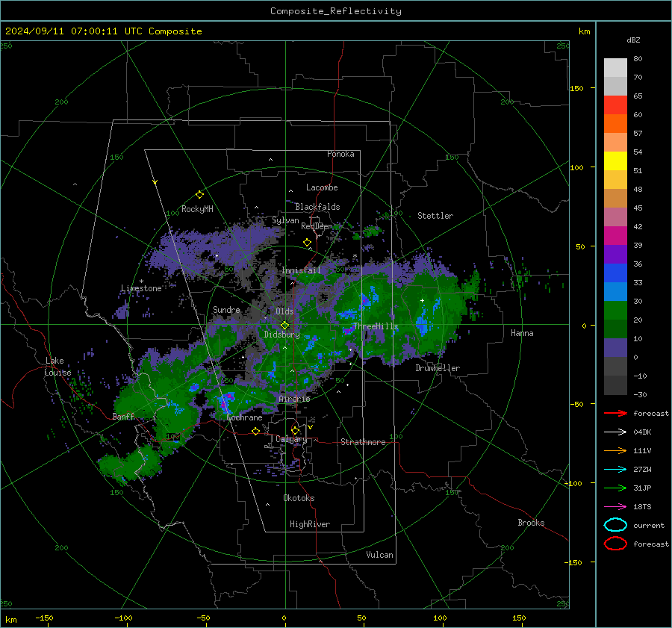This screenshot has height=628, width=672.
Task: Click the green 31JP arrow icon
Action: coord(615,488)
